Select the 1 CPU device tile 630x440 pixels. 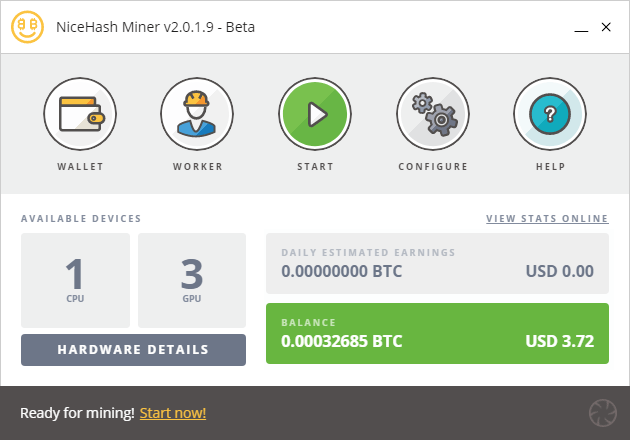click(x=76, y=280)
